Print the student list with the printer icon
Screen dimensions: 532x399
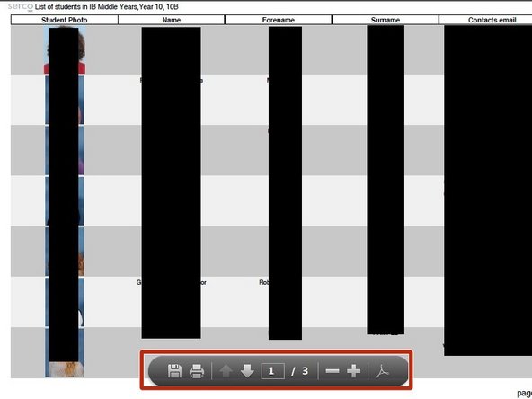tap(197, 371)
